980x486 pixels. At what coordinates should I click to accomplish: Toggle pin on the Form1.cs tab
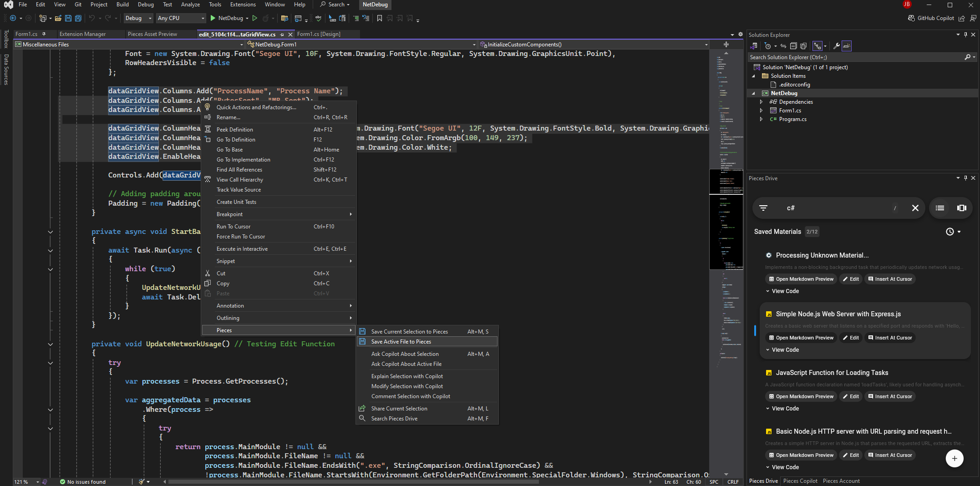click(44, 34)
